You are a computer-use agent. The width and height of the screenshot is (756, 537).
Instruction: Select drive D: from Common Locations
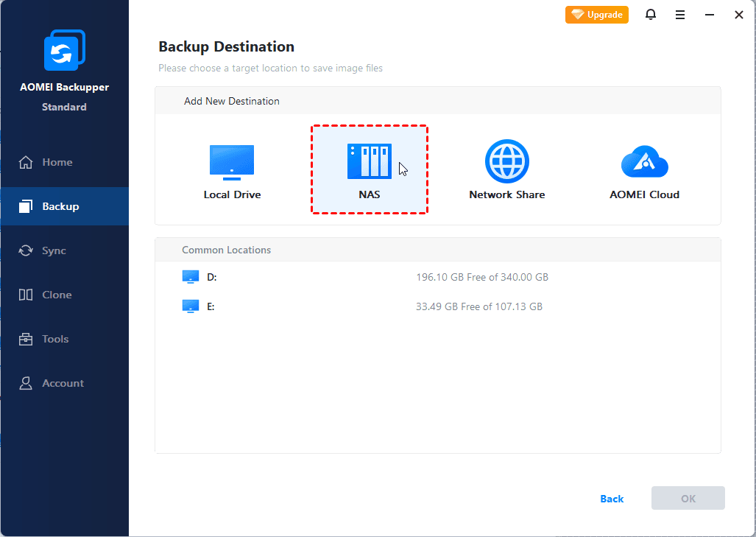click(211, 278)
